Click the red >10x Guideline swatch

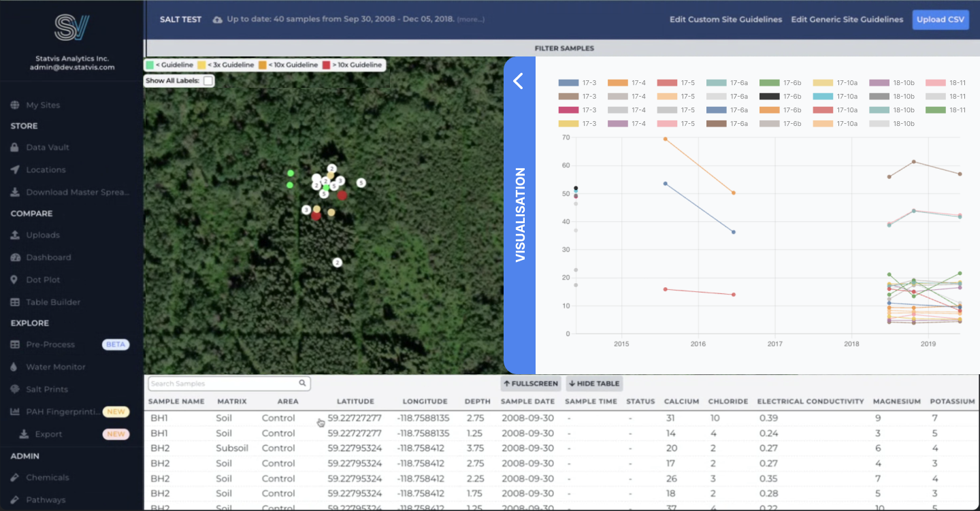click(x=327, y=65)
